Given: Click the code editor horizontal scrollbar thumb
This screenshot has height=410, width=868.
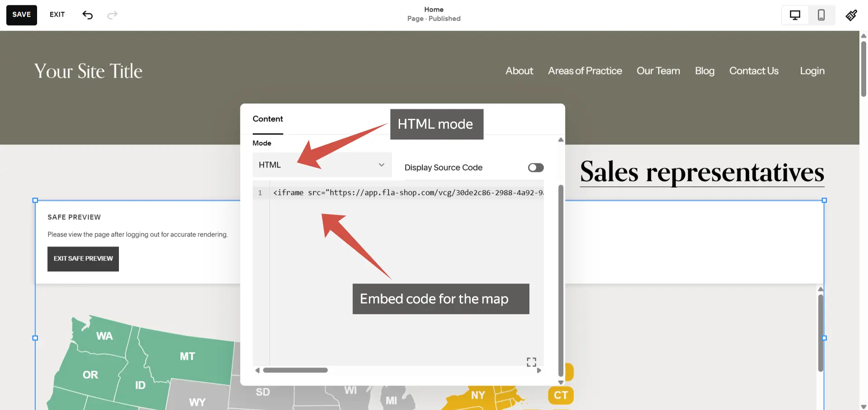Looking at the screenshot, I should coord(295,370).
